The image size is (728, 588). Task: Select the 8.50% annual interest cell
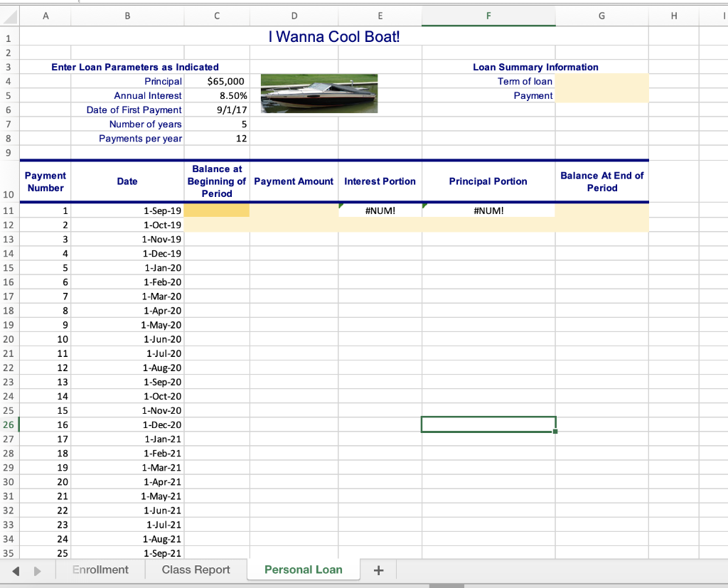217,96
